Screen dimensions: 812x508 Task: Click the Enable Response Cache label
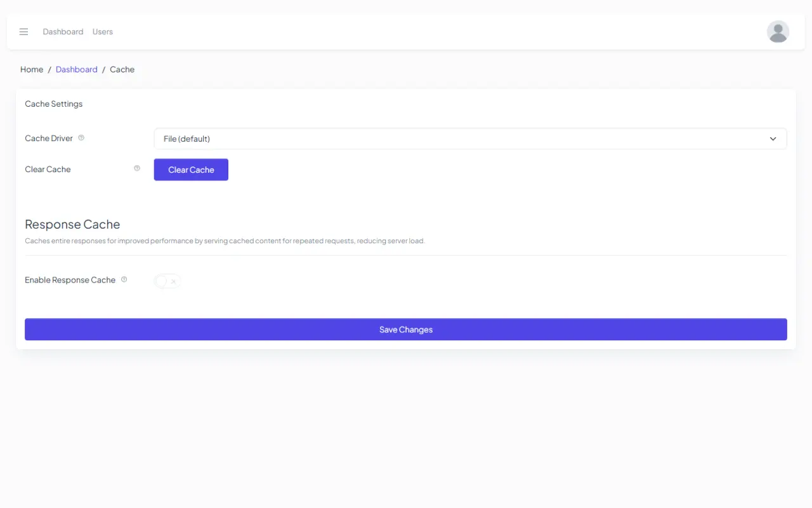click(70, 280)
